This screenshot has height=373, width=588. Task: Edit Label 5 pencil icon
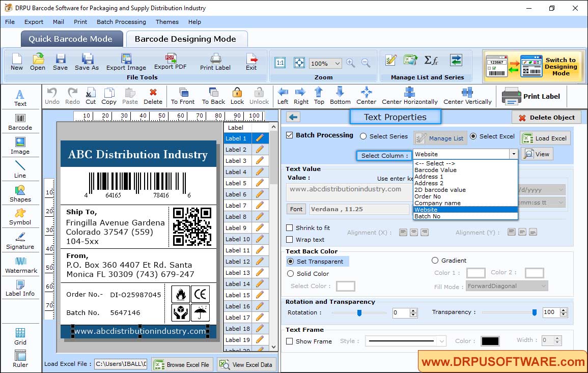click(260, 183)
